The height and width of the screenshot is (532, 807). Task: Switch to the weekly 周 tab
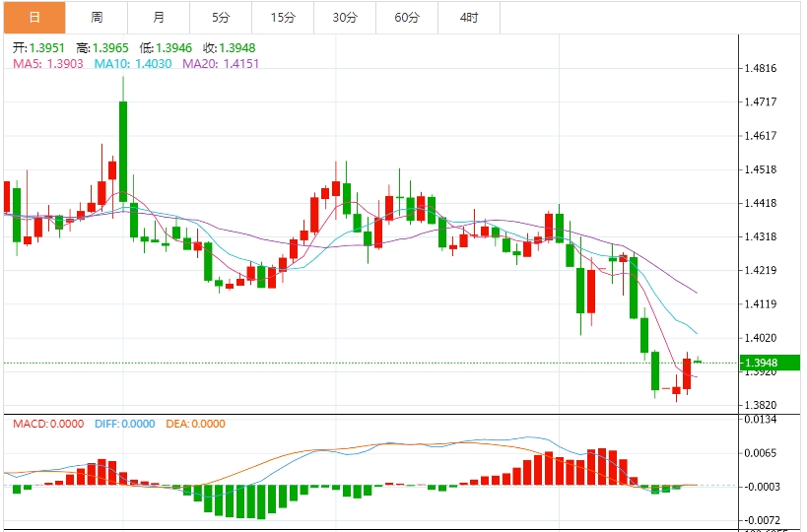97,18
